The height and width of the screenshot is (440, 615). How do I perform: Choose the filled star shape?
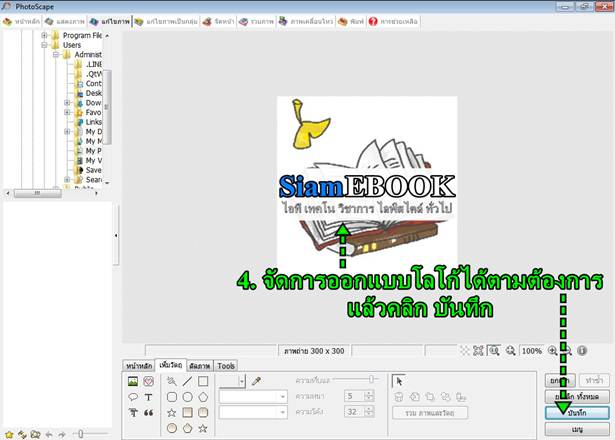pyautogui.click(x=203, y=428)
